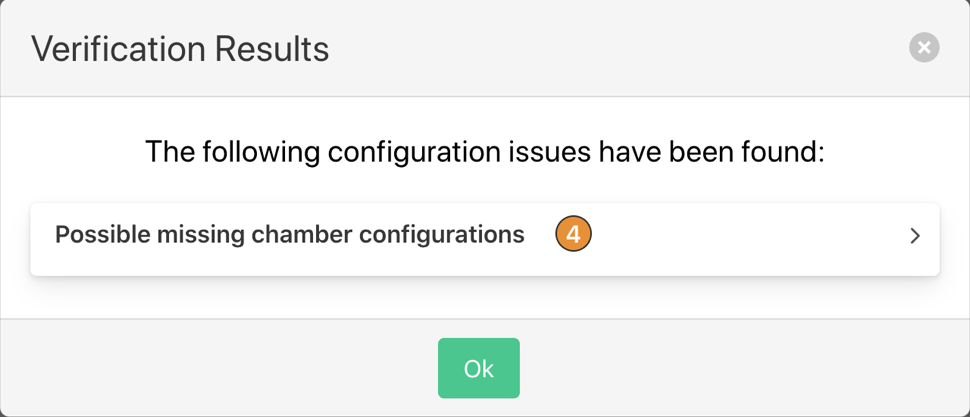Click the '>' disclosure arrow at the row's right edge
Image resolution: width=970 pixels, height=417 pixels.
(914, 236)
